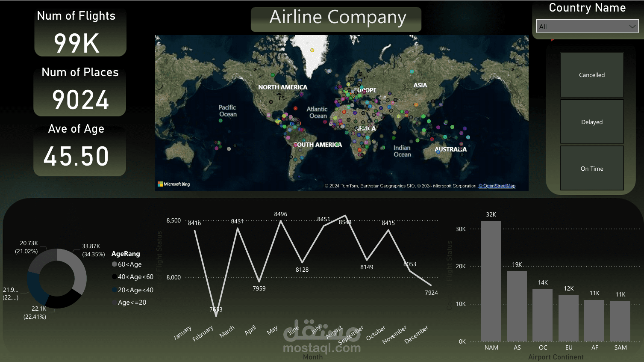Click the 8128 June data label
Screen dimensions: 644x362
click(x=302, y=270)
